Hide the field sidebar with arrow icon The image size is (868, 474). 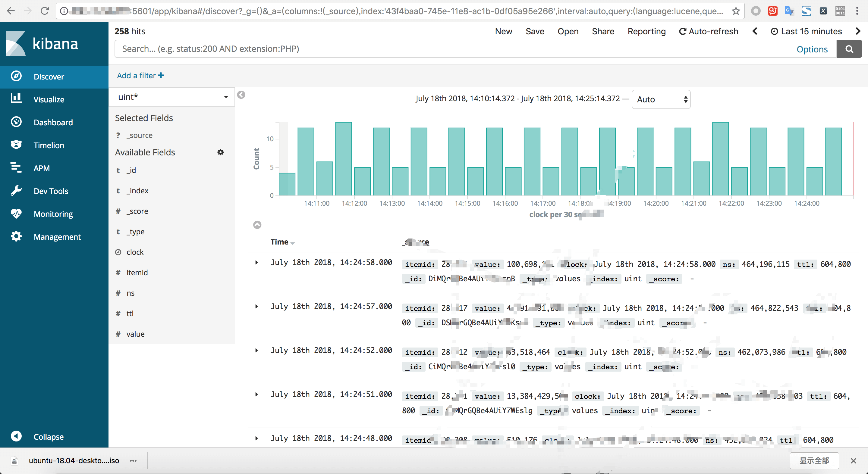(x=241, y=95)
